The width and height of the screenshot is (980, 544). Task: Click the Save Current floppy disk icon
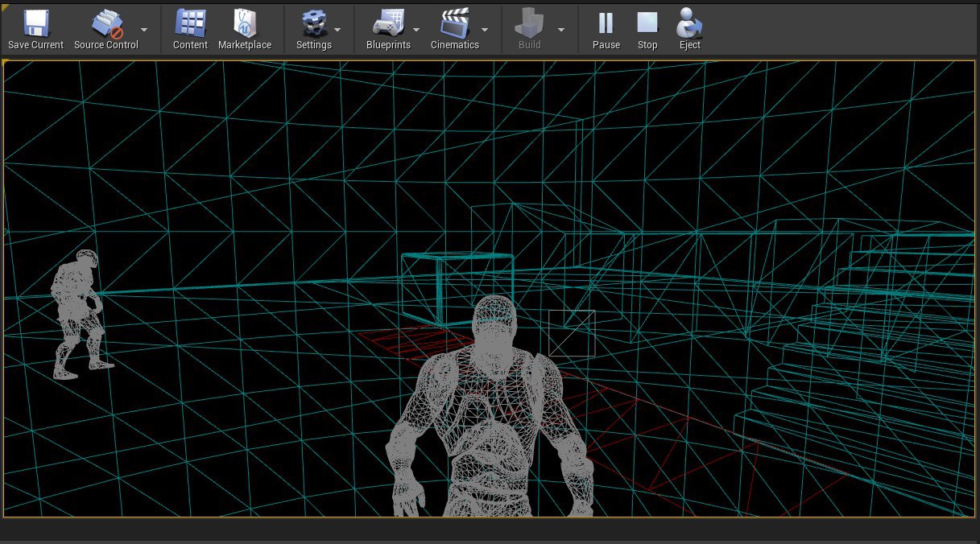click(35, 23)
